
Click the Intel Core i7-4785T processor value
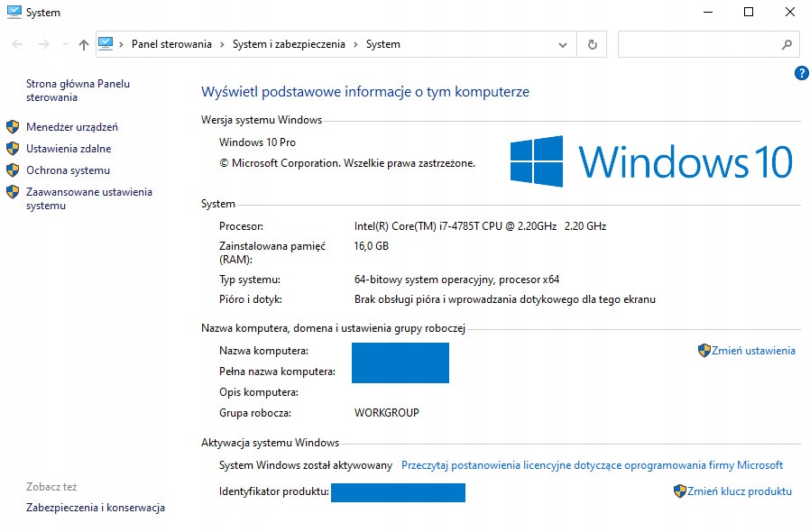click(480, 226)
